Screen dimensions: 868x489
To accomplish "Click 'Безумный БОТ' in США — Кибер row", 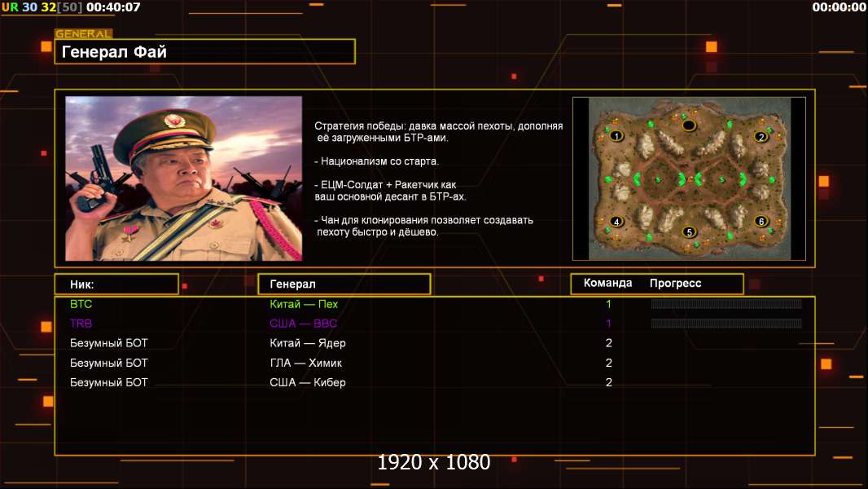I will click(109, 383).
